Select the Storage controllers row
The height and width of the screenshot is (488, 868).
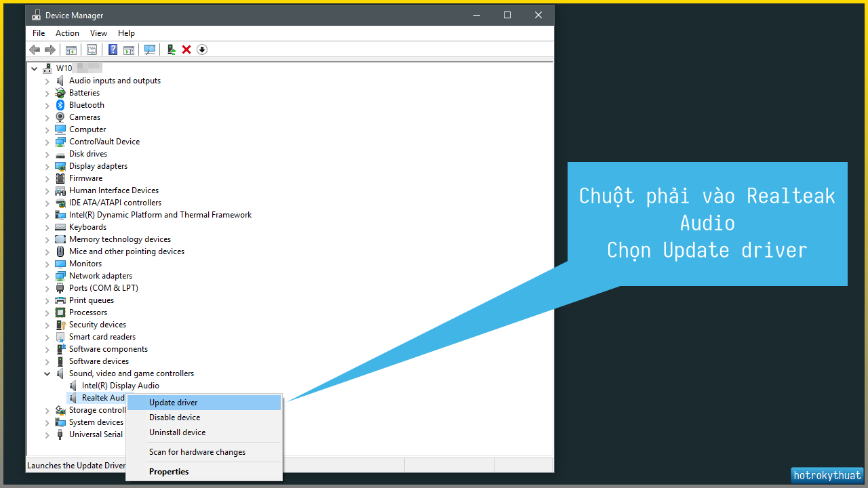[x=97, y=410]
